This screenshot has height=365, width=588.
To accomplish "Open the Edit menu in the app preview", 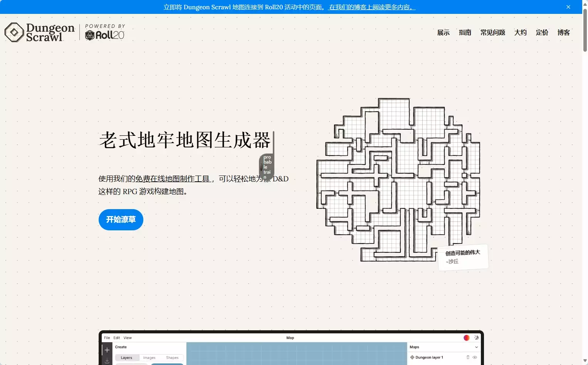I will pyautogui.click(x=117, y=338).
